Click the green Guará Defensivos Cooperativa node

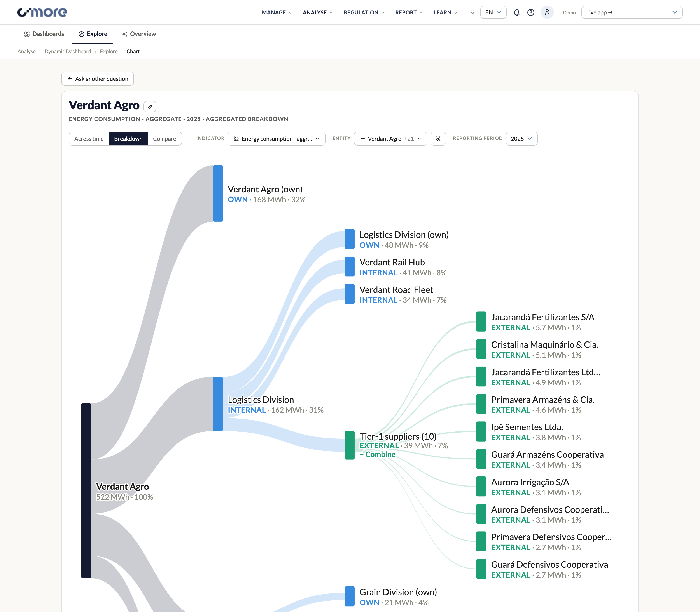pos(481,569)
